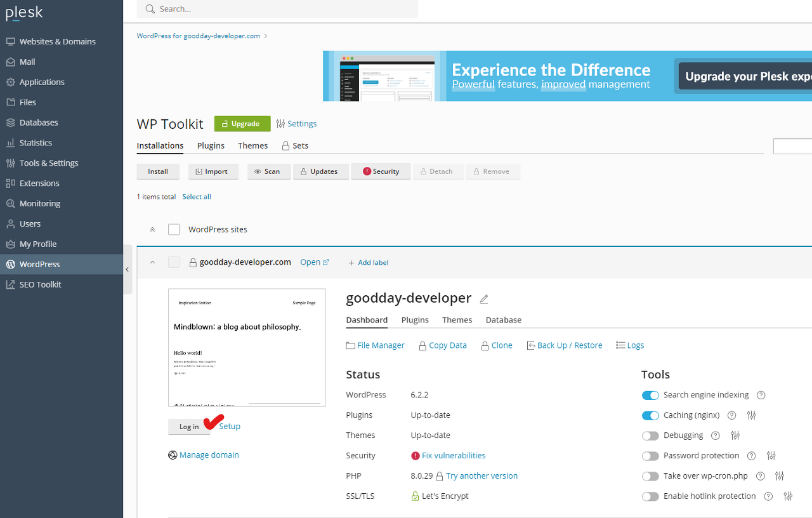Open the site's Themes tab

pos(457,320)
